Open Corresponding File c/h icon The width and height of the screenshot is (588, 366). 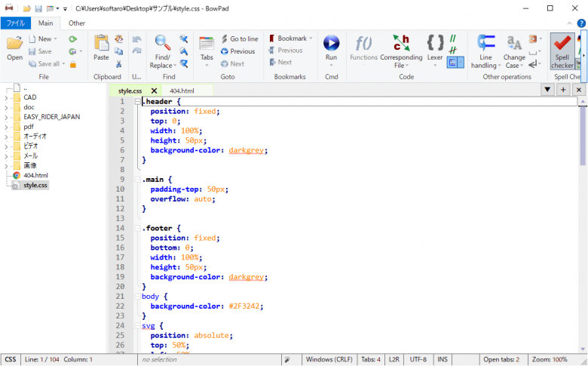401,43
